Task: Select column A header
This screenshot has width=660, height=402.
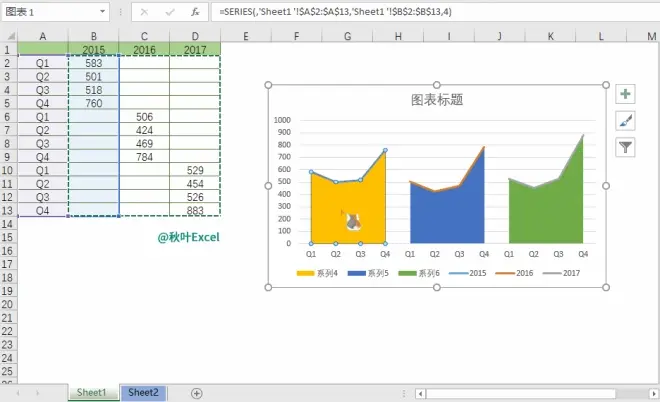Action: [43, 36]
